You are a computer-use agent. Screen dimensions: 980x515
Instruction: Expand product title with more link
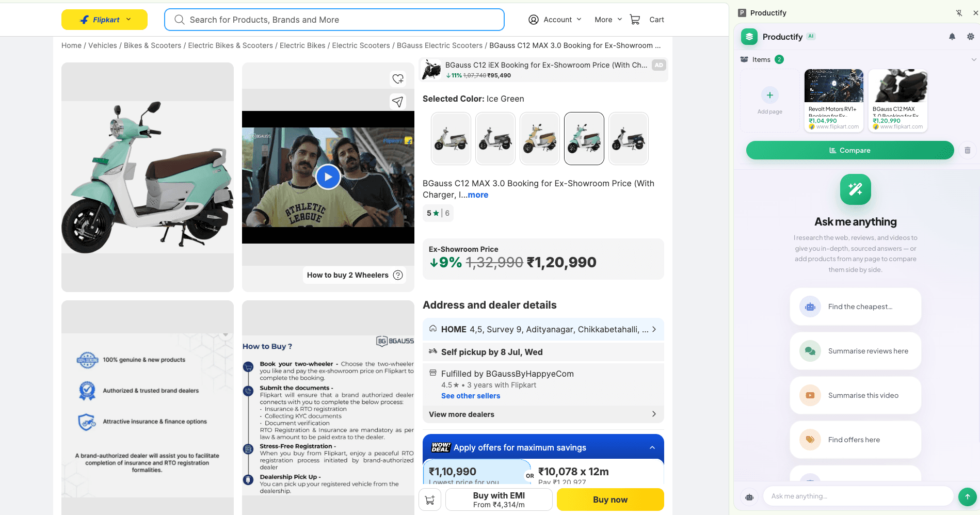478,195
